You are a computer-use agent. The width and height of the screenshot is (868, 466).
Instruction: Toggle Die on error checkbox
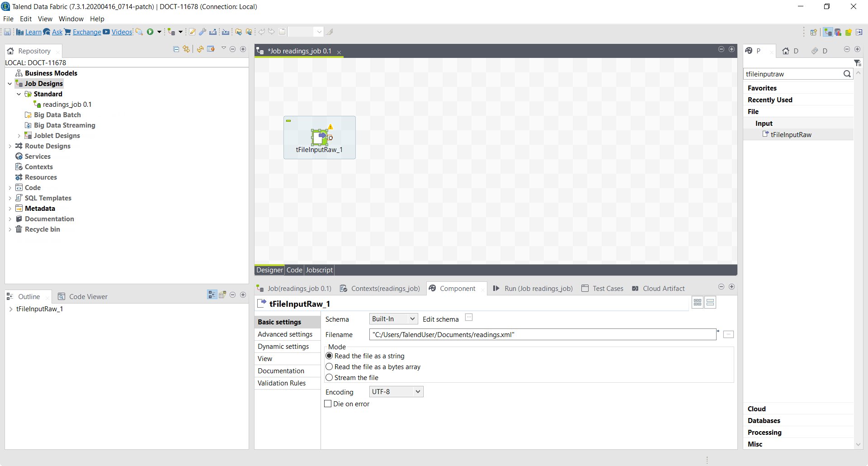(x=328, y=404)
